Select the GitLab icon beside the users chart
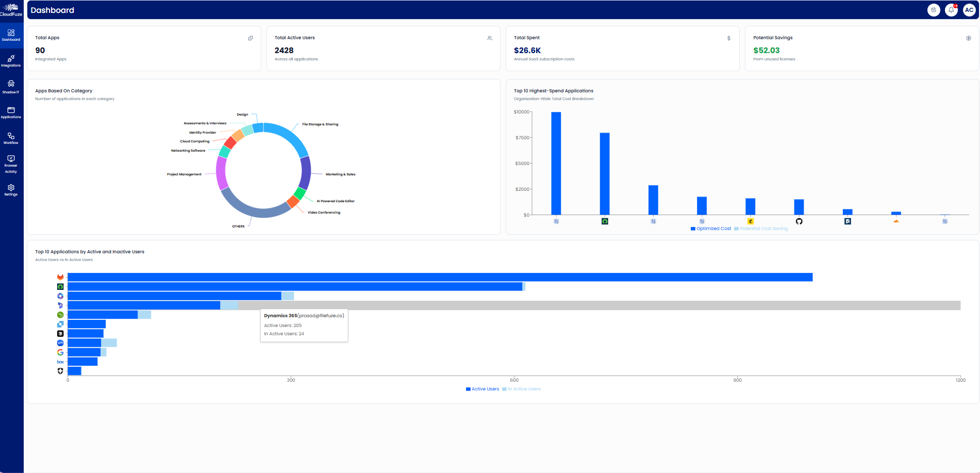This screenshot has height=473, width=980. tap(60, 277)
